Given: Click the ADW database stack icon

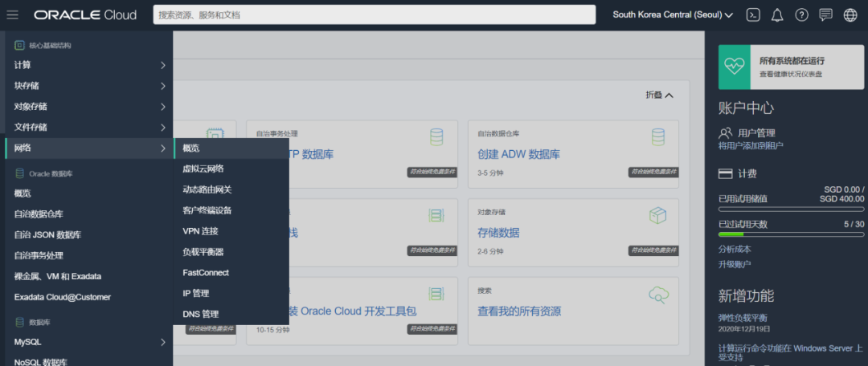Looking at the screenshot, I should tap(657, 137).
